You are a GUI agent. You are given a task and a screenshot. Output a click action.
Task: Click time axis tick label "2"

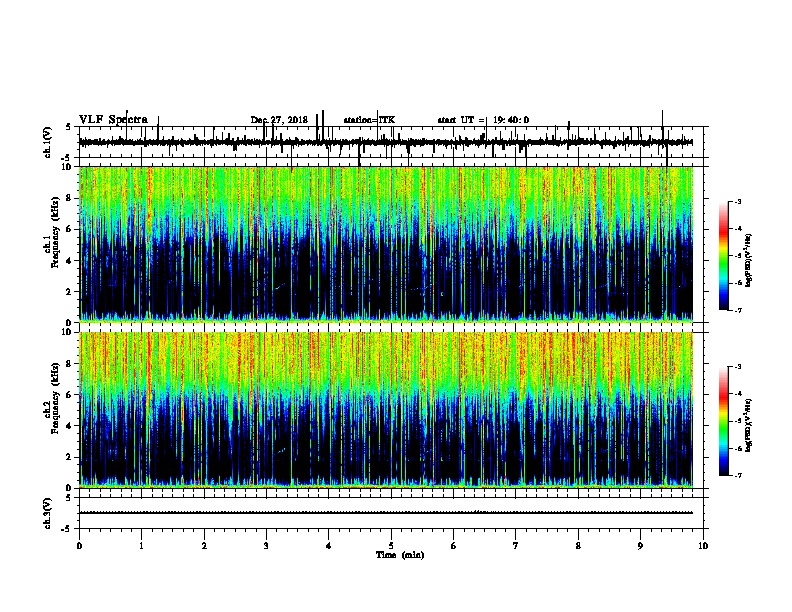tap(204, 546)
